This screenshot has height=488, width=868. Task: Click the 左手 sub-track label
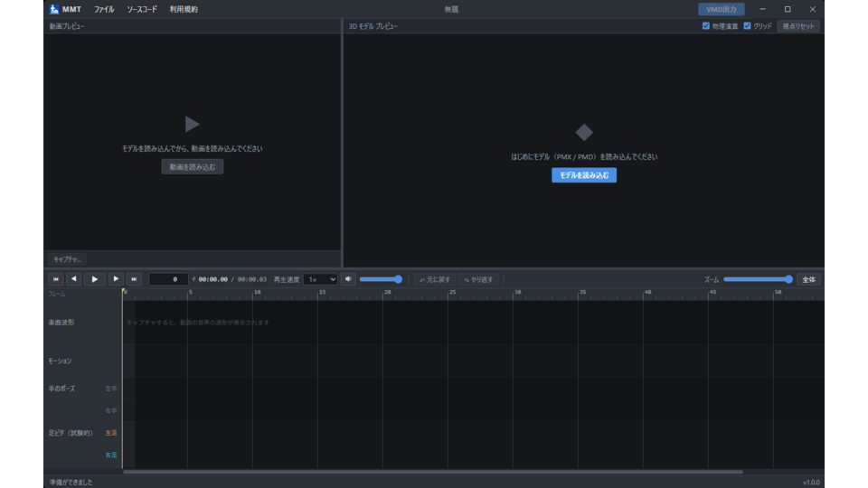point(111,389)
